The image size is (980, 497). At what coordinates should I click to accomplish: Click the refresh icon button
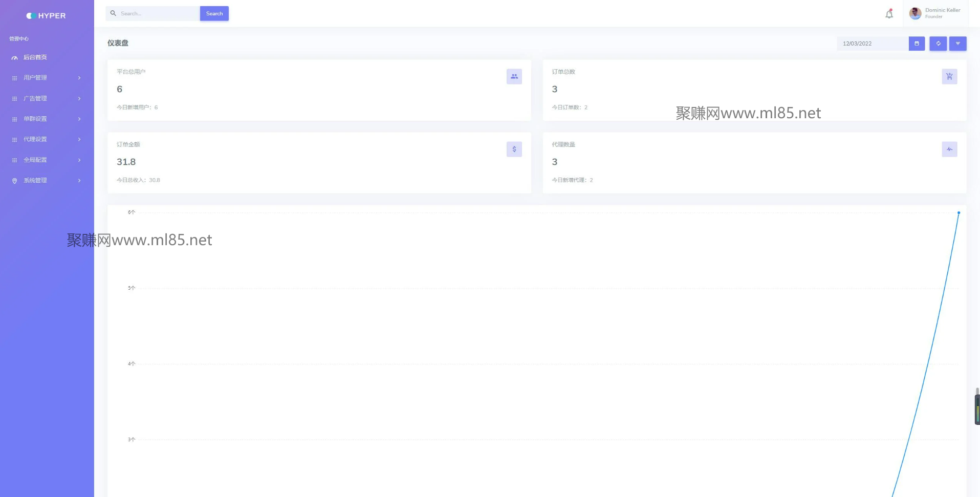[x=938, y=44]
